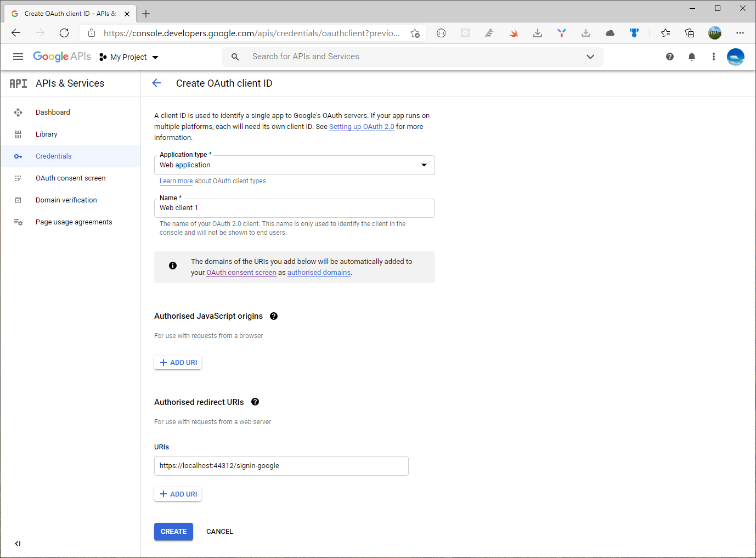
Task: Expand the search bar chevron
Action: point(590,57)
